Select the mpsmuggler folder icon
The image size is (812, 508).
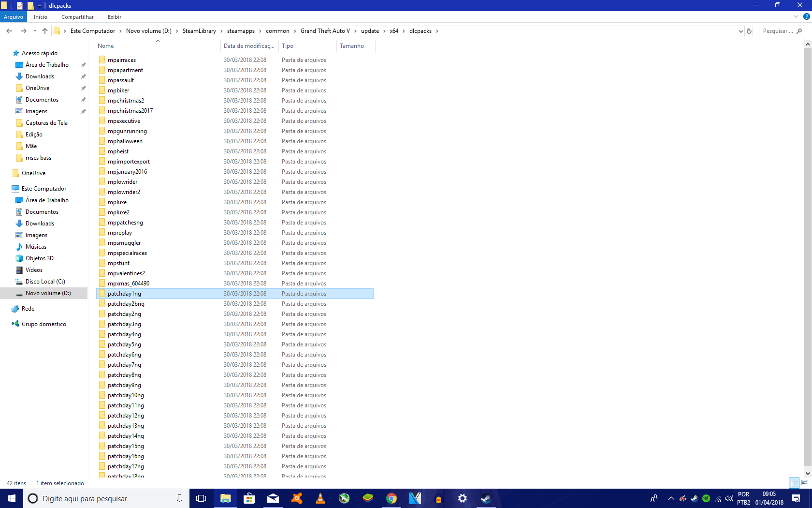coord(102,243)
